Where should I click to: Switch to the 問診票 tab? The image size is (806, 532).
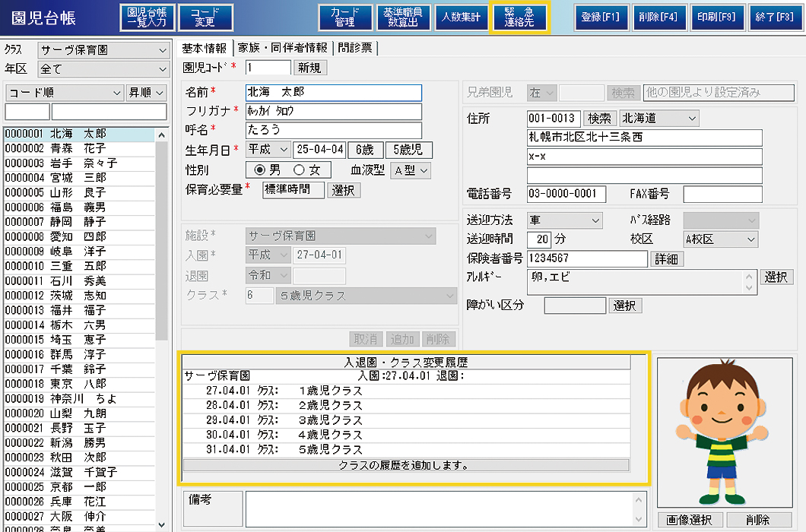pyautogui.click(x=356, y=47)
